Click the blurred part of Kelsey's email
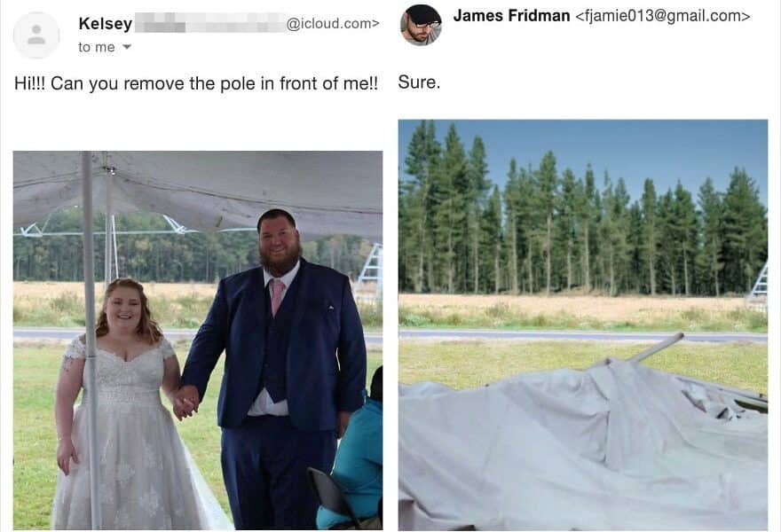781x532 pixels. [x=209, y=23]
